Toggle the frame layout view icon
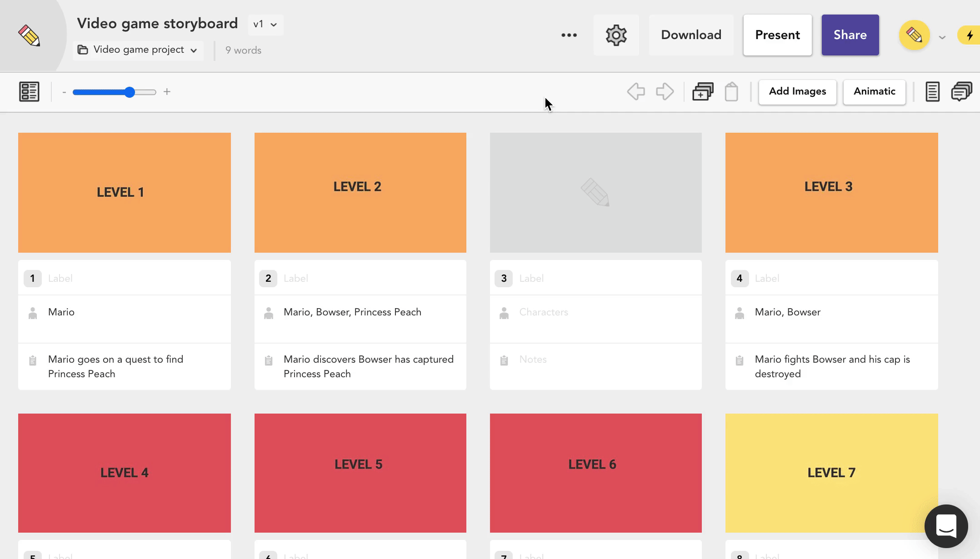The image size is (980, 559). pyautogui.click(x=29, y=91)
